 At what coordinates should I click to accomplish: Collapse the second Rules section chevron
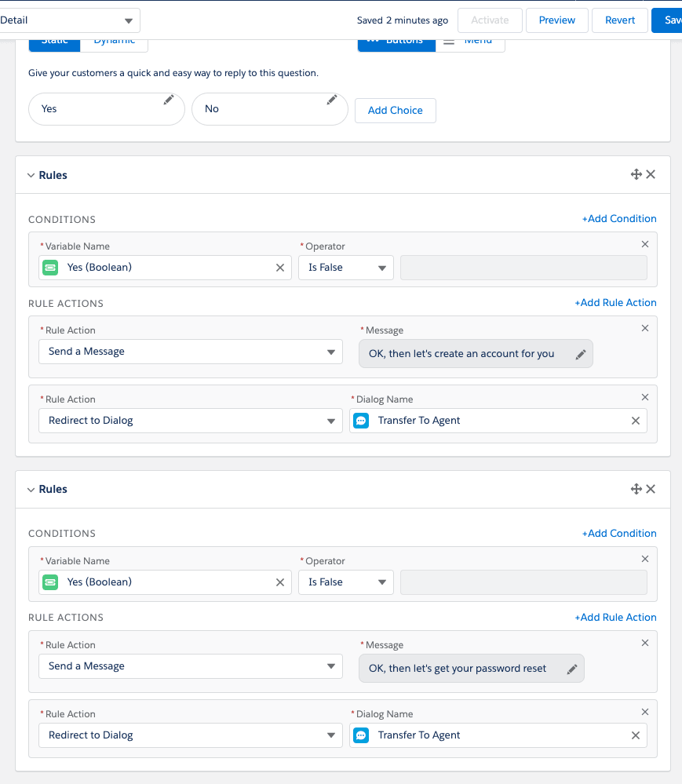click(31, 490)
